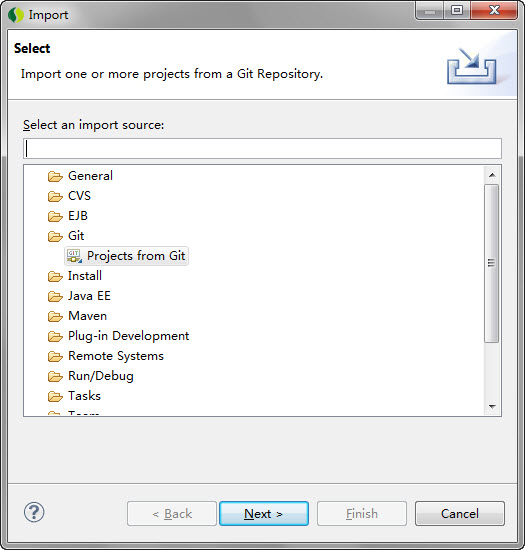Click the scrollbar up arrow
Screen dimensions: 525x550
[x=492, y=175]
